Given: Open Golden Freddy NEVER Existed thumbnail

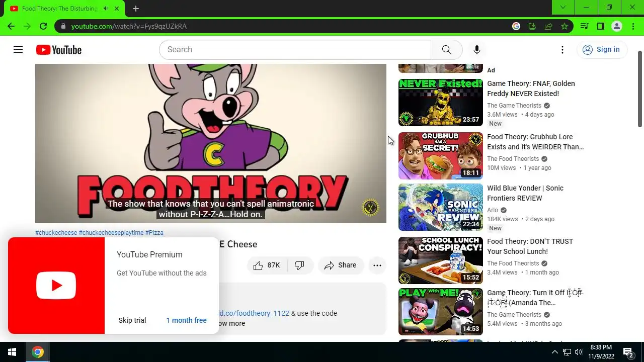Looking at the screenshot, I should 441,103.
